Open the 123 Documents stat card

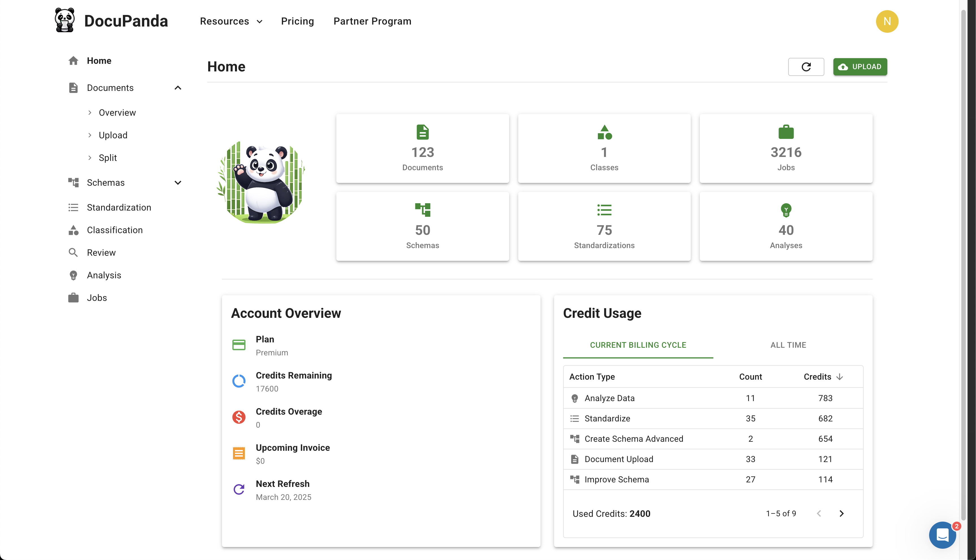click(x=422, y=148)
